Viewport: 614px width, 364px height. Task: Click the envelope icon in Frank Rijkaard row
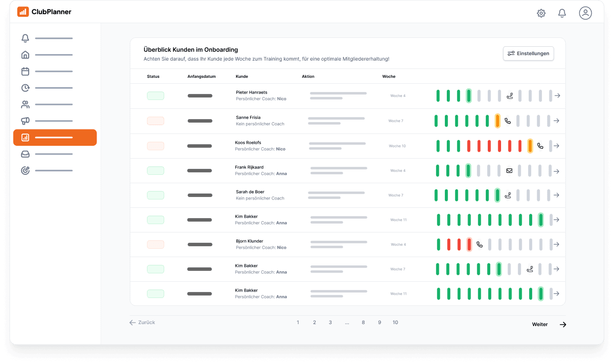(x=509, y=171)
